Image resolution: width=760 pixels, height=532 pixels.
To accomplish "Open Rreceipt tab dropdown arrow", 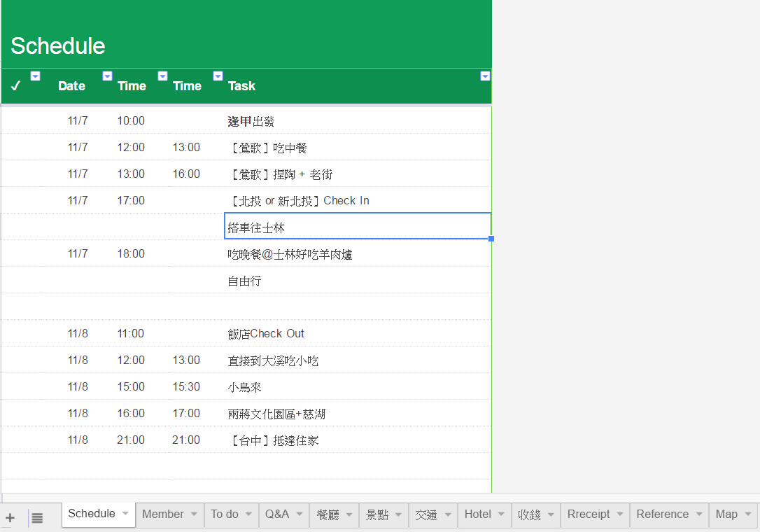I will [620, 514].
